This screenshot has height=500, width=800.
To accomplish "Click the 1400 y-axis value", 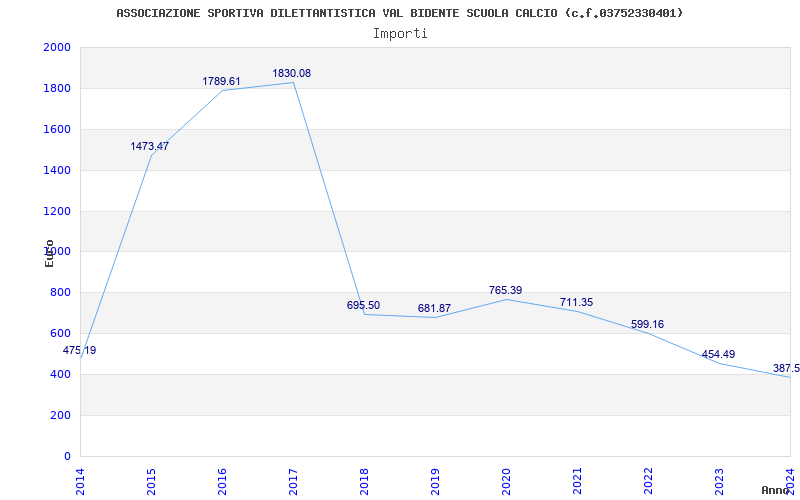I will [x=57, y=170].
